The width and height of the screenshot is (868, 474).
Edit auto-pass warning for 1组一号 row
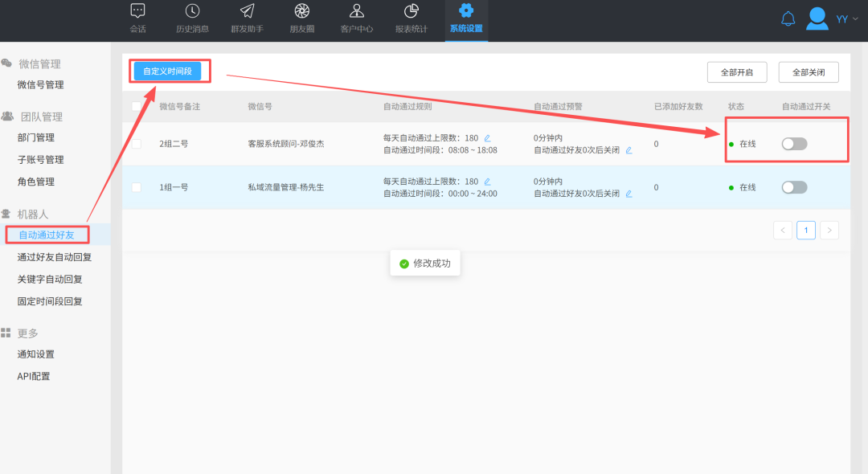tap(628, 194)
